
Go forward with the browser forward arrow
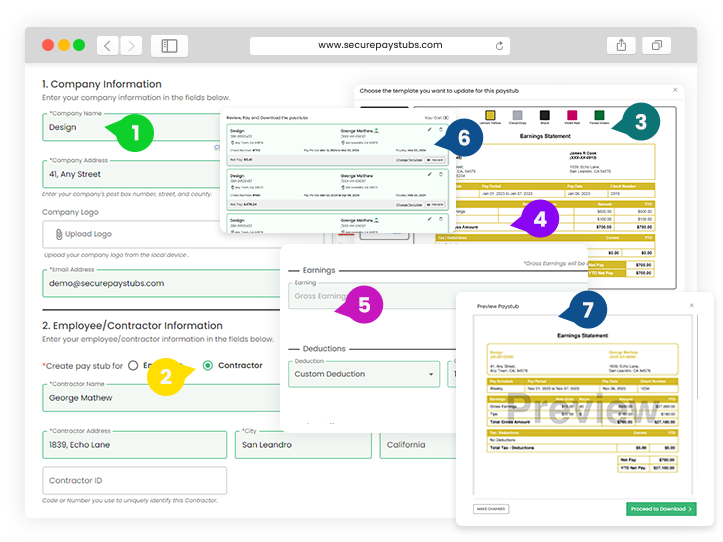[131, 46]
